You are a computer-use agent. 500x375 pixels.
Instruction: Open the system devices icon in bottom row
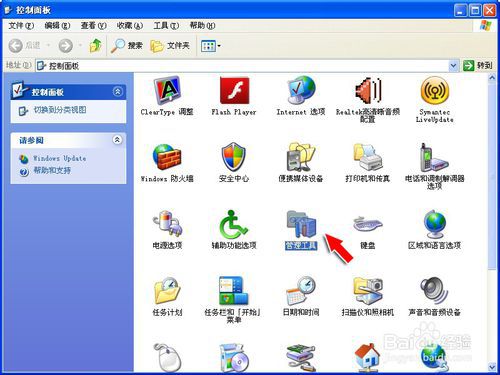point(301,357)
